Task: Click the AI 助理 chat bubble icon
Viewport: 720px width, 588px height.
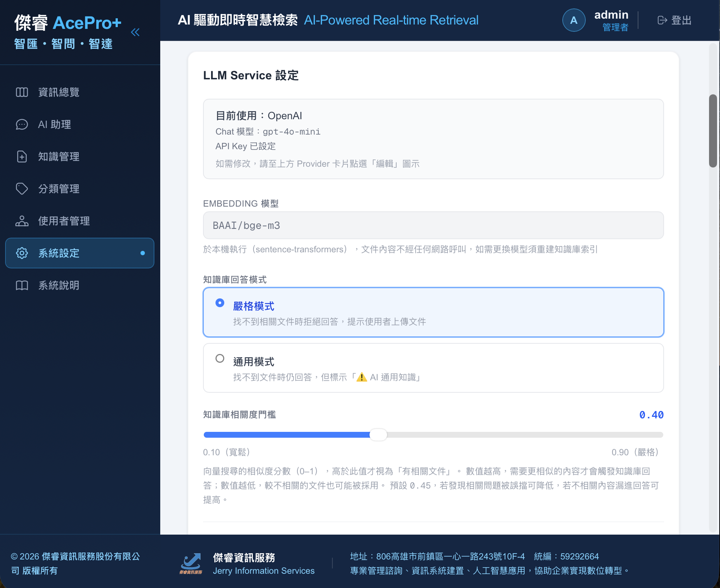Action: pos(22,124)
